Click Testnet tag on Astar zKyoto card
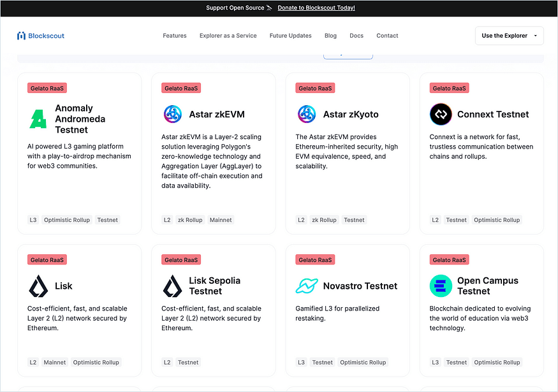Viewport: 558px width, 392px height. [354, 220]
